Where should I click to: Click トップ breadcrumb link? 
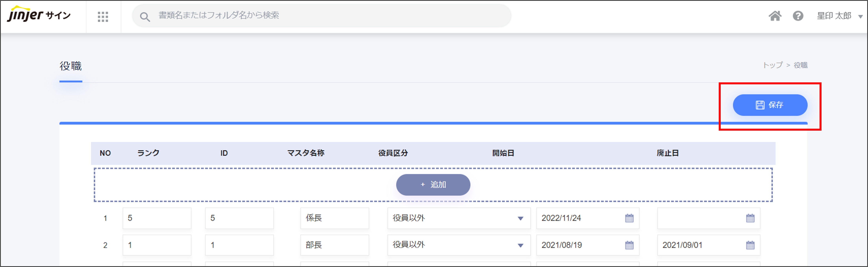point(773,65)
